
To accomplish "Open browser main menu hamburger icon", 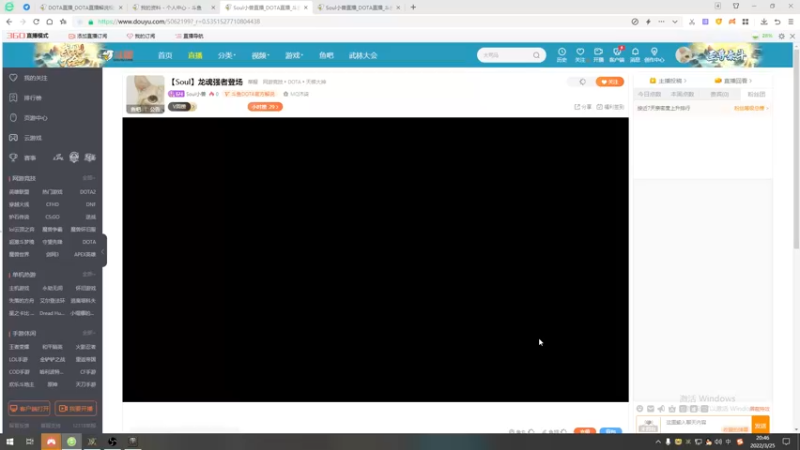I will 791,21.
